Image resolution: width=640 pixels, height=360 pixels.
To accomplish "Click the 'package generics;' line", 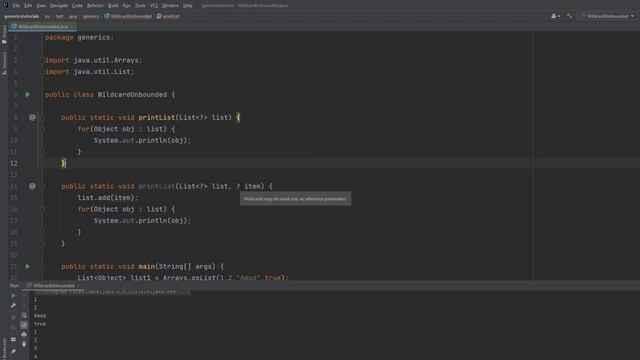I will 79,37.
